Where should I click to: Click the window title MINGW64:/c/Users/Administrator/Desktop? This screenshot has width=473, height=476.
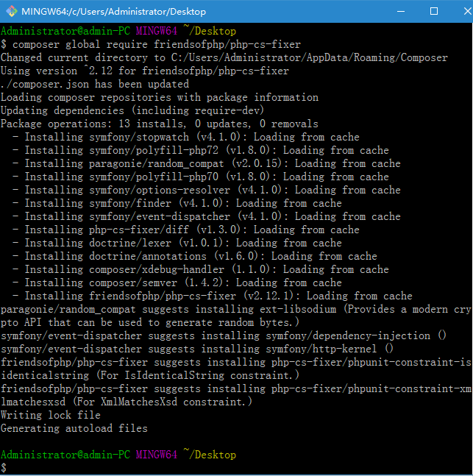tap(113, 12)
